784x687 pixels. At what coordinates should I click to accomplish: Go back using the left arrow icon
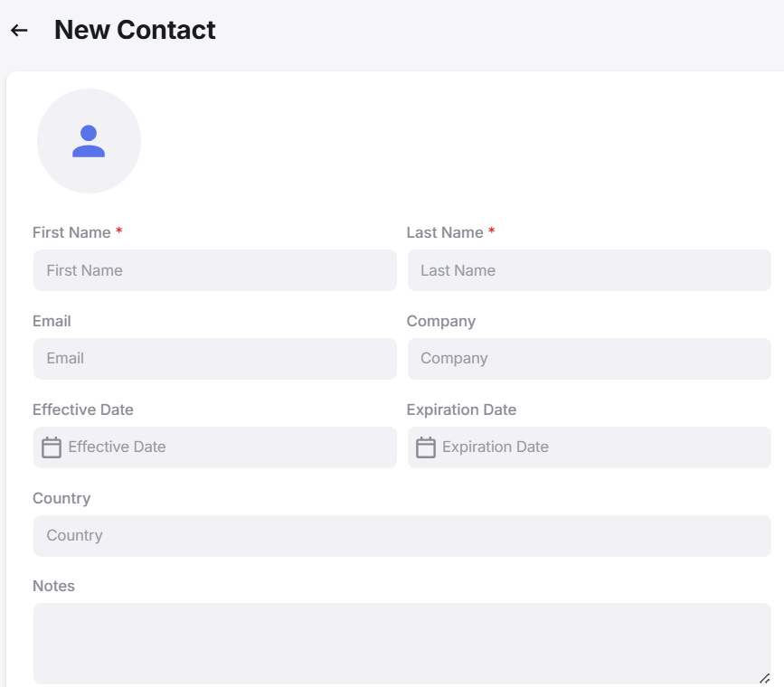[x=19, y=31]
